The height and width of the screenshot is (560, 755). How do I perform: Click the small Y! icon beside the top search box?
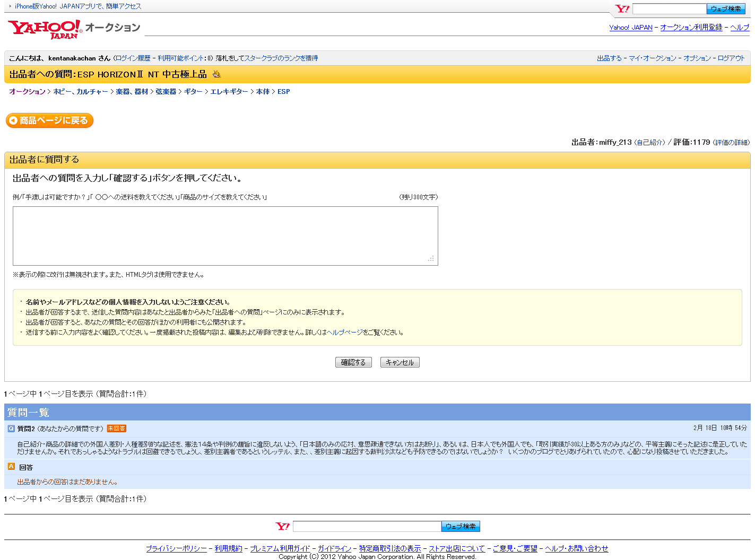click(622, 8)
